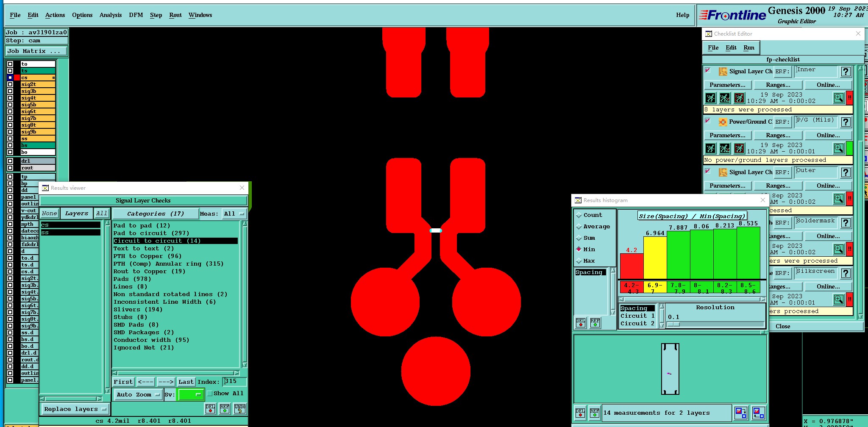
Task: Click yellow 6.964 histogram bar
Action: click(655, 258)
